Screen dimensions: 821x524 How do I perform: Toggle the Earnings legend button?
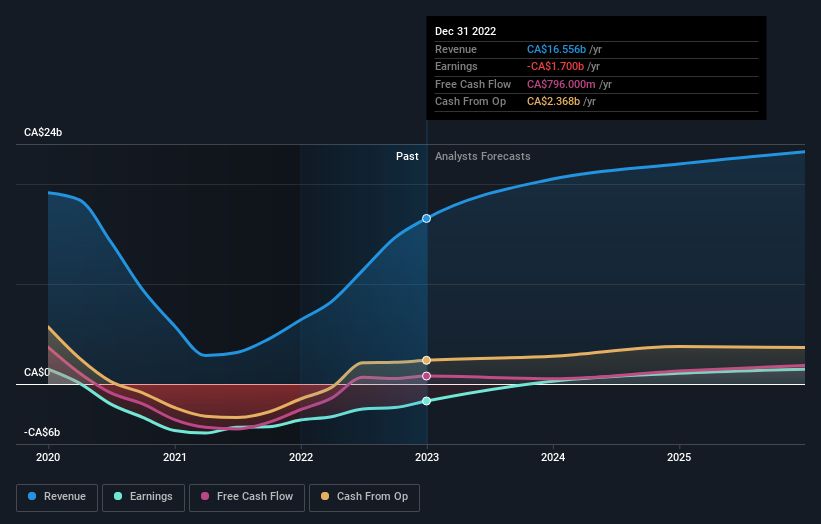(x=143, y=497)
